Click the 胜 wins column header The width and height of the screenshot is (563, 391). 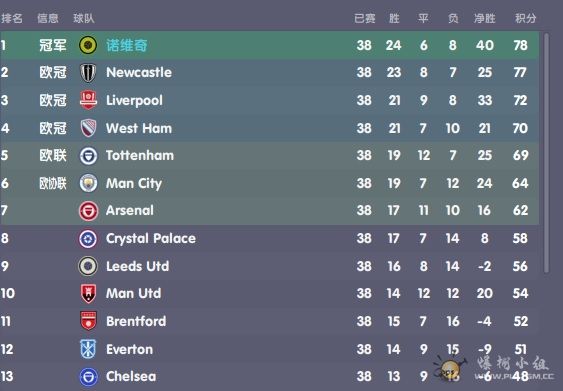394,18
